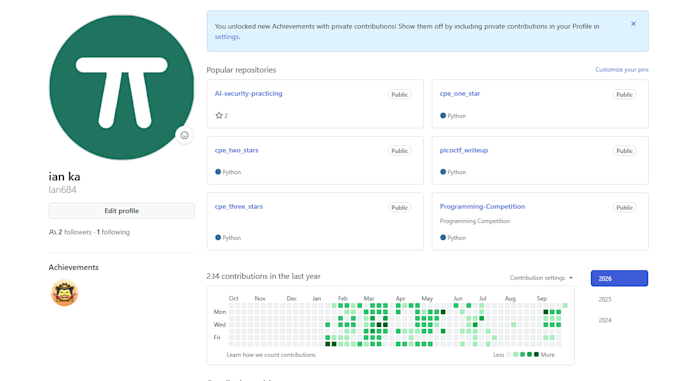The image size is (680, 381).
Task: Open cpe_two_stars repository
Action: coord(236,150)
